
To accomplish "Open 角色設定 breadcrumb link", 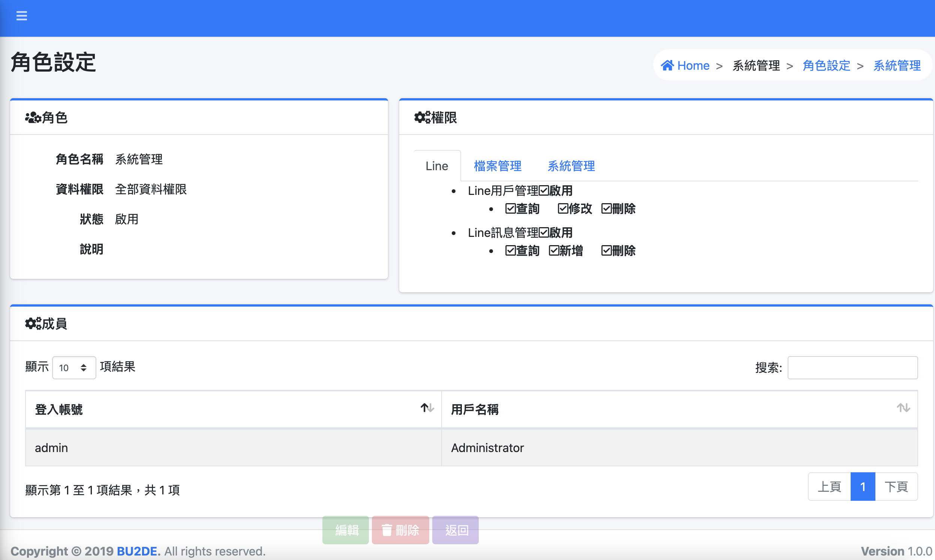I will (x=826, y=65).
